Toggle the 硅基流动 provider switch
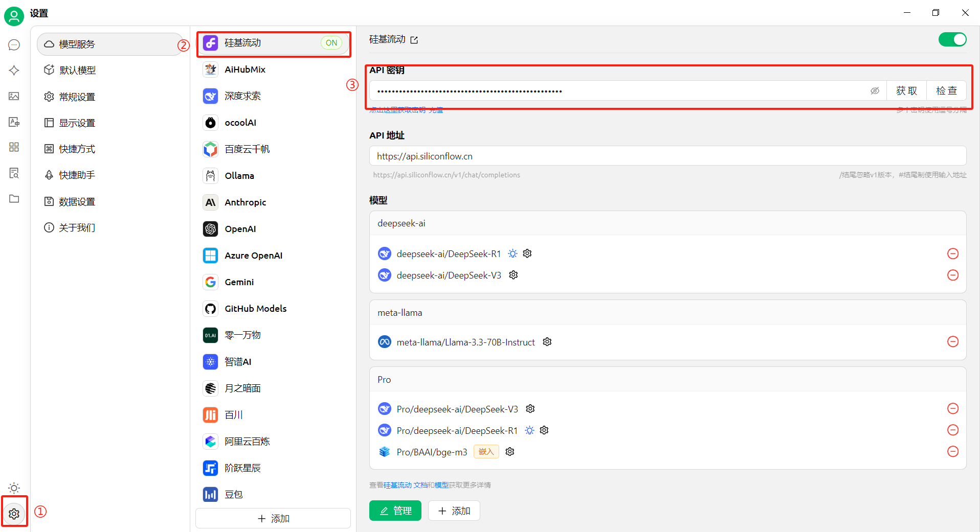 click(952, 39)
